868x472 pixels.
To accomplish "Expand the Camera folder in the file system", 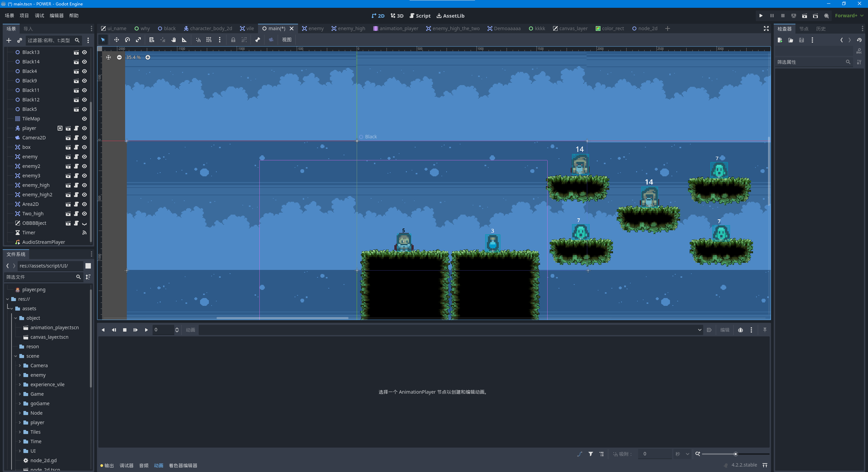I will [x=20, y=366].
